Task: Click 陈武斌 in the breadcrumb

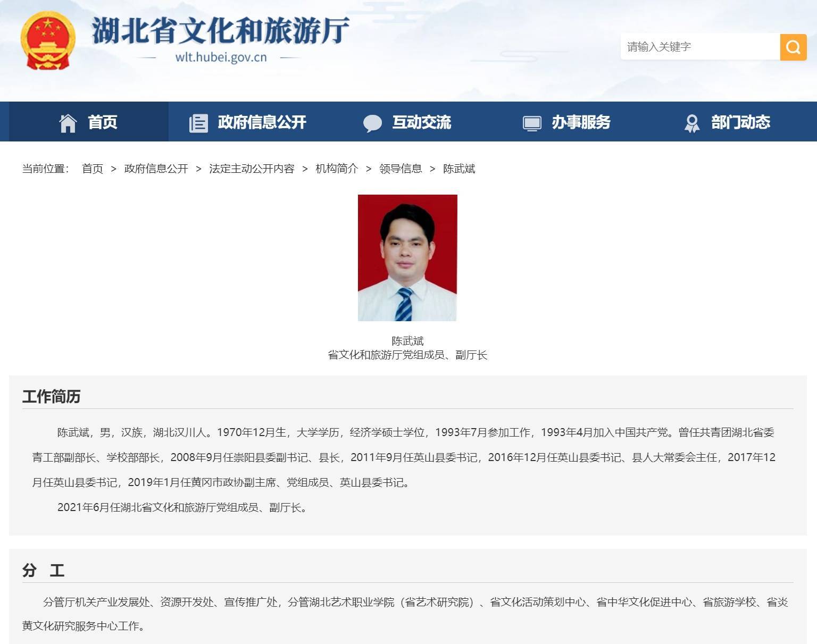Action: click(x=459, y=169)
